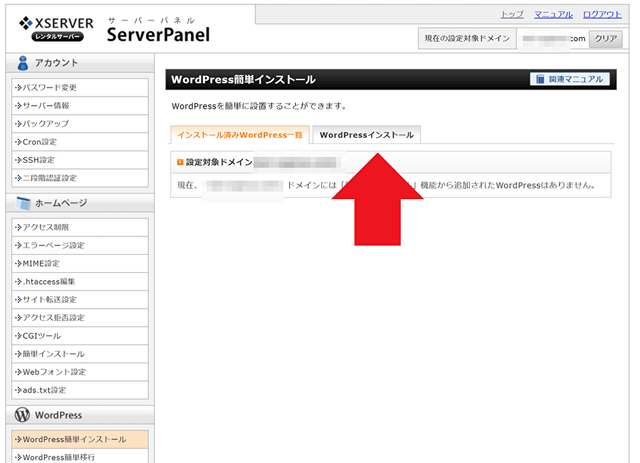
Task: Open 二段階認証設定 menu item
Action: (x=80, y=178)
